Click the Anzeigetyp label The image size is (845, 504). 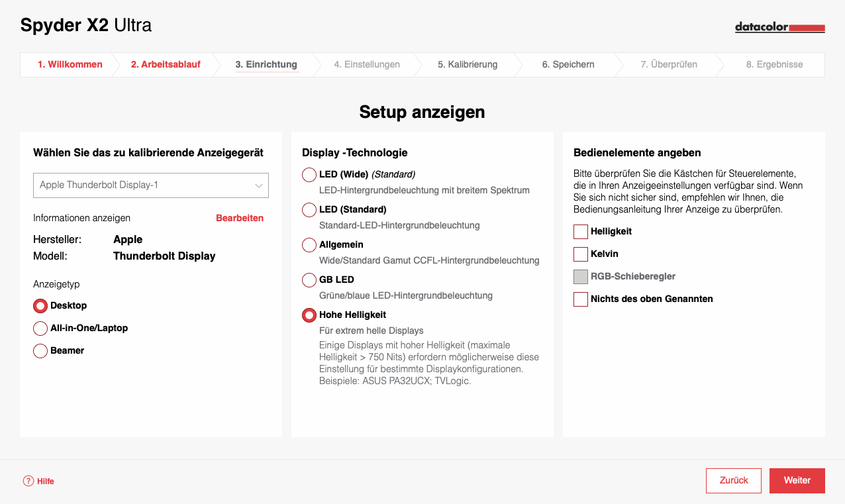coord(56,284)
